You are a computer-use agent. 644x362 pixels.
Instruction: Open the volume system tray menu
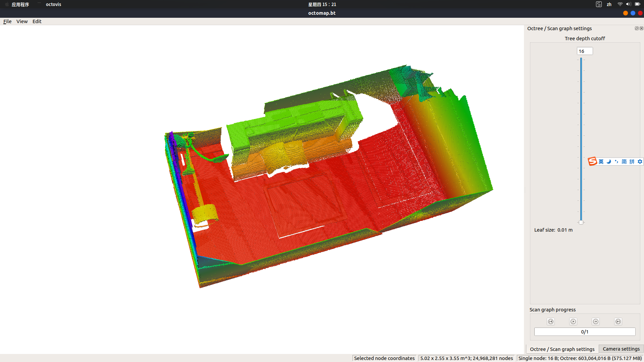point(628,4)
